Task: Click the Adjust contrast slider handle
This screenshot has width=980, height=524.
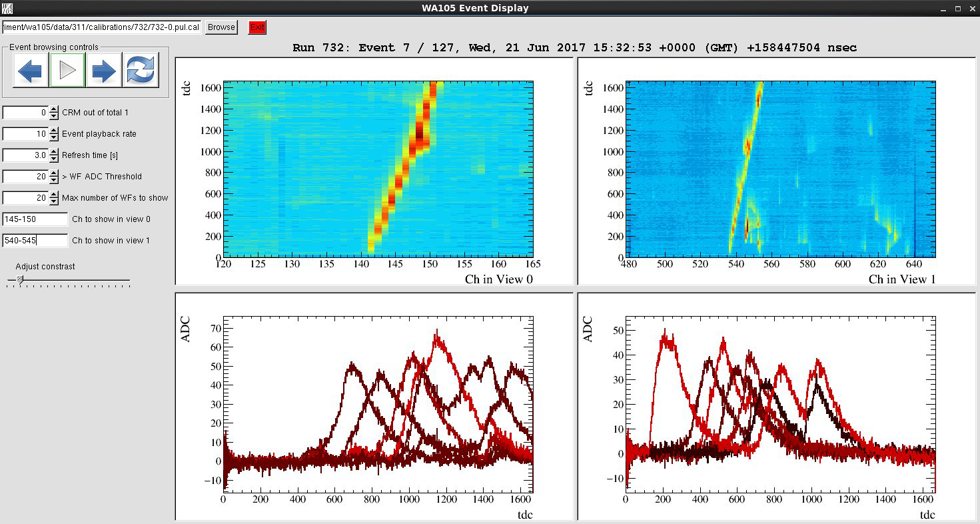Action: point(20,280)
